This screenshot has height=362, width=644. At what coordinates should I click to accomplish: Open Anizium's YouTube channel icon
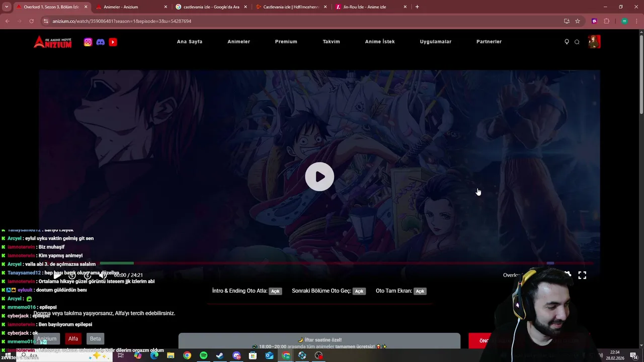pos(113,42)
